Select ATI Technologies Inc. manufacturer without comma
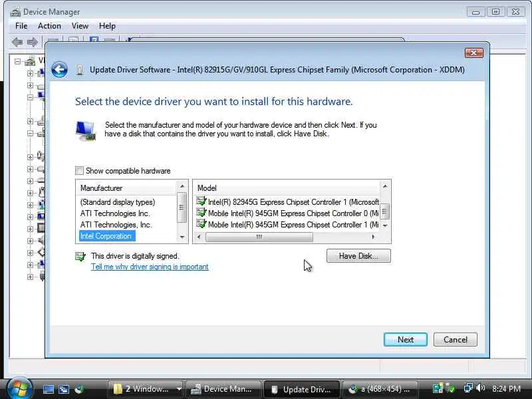532x399 pixels. coord(115,213)
